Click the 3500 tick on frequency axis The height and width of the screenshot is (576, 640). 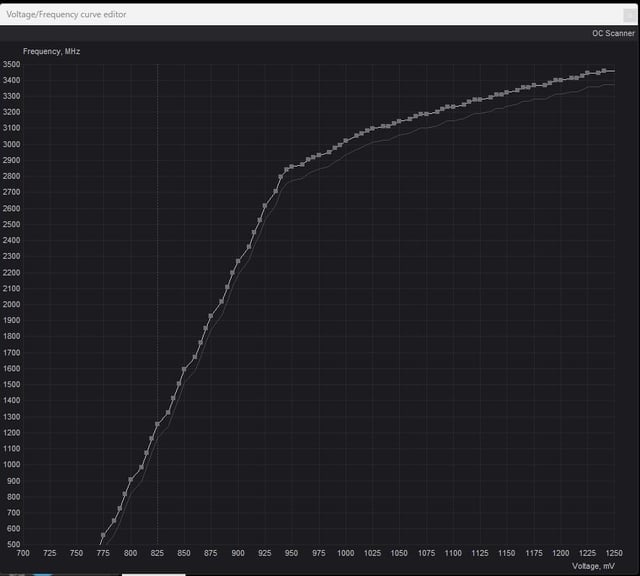[x=11, y=64]
